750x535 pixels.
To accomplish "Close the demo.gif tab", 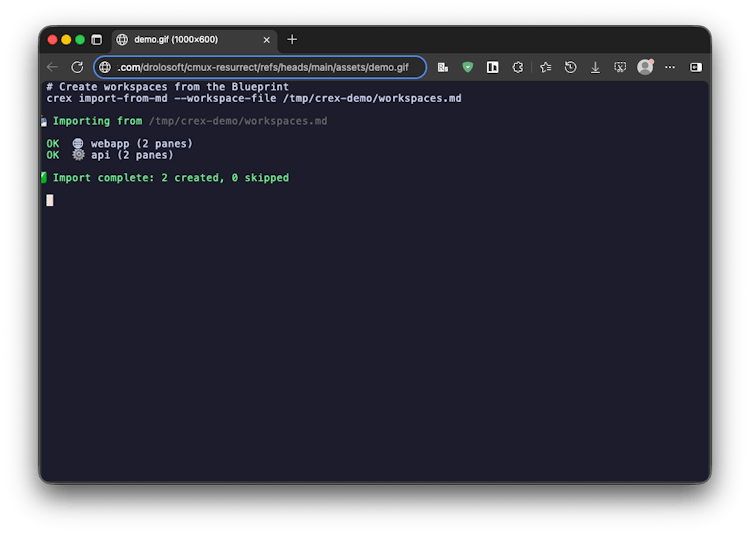I will tap(267, 40).
